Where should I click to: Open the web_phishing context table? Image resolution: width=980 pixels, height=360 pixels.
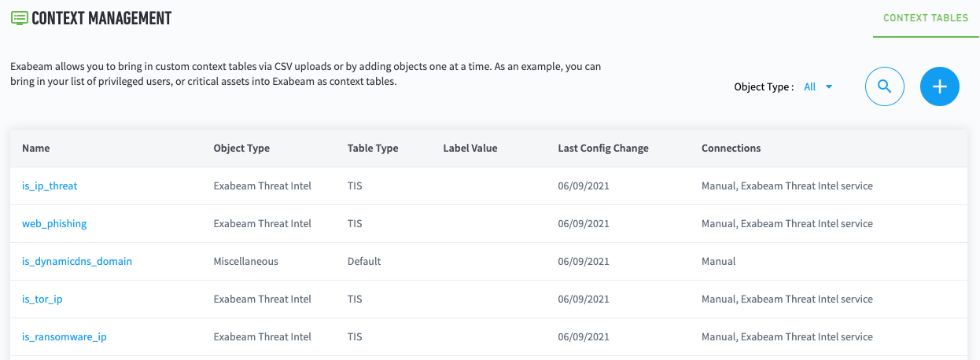point(54,224)
